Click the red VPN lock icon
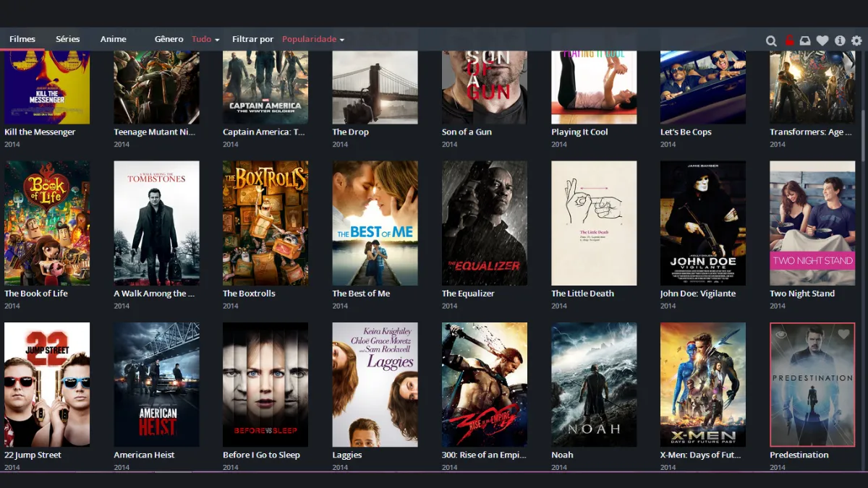This screenshot has height=488, width=868. 790,40
